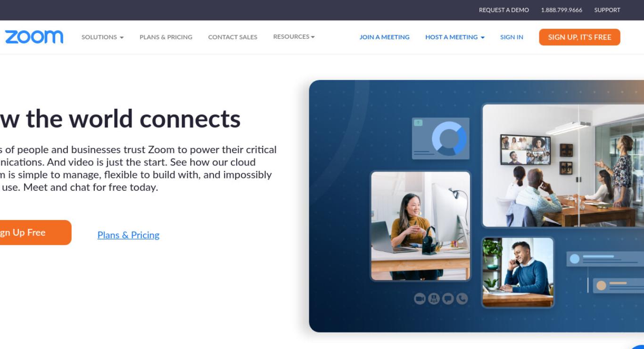Screen dimensions: 644x349
Task: Click Sign Up, It's Free button
Action: (x=579, y=37)
